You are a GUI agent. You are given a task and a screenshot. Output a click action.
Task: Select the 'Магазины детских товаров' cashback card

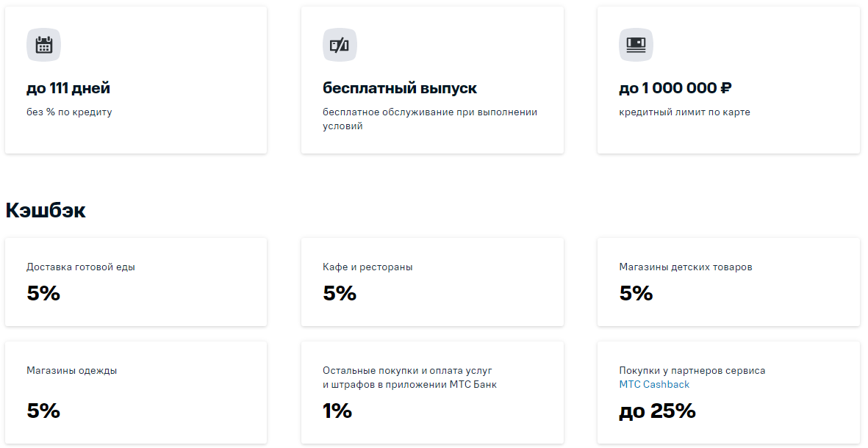(728, 281)
